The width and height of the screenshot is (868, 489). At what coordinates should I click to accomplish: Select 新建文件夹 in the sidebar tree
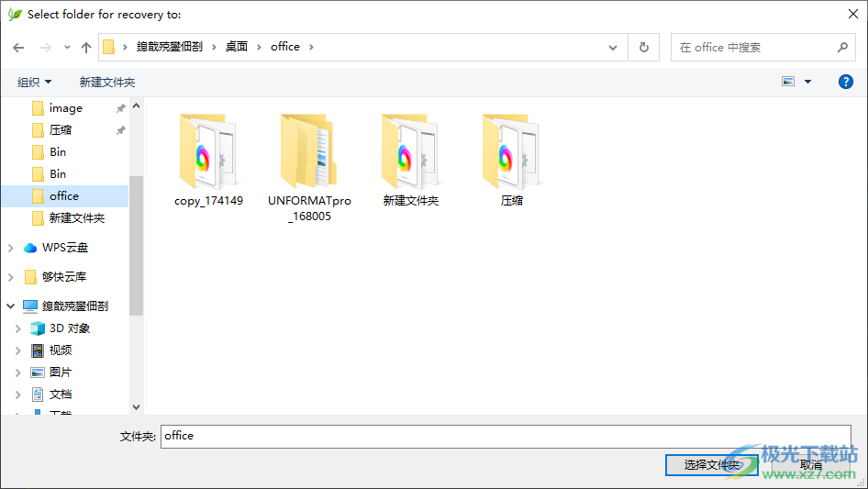tap(76, 218)
